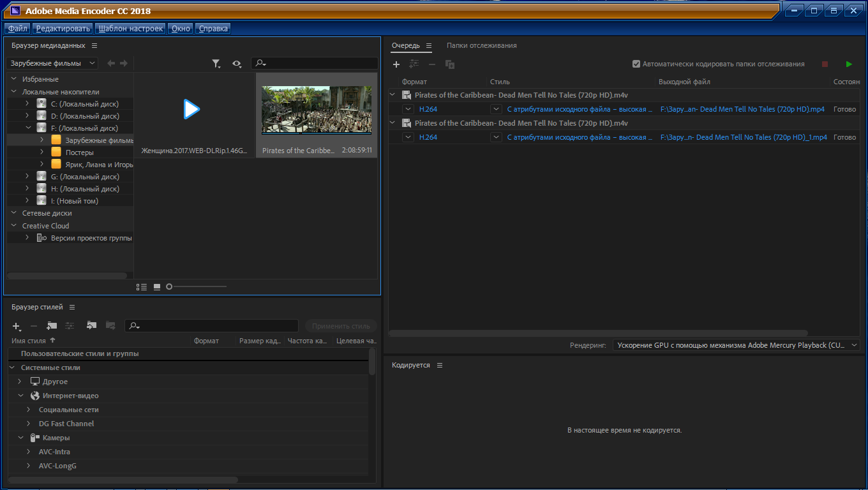
Task: Select the "Версии проектов группы" tree item
Action: tap(91, 238)
